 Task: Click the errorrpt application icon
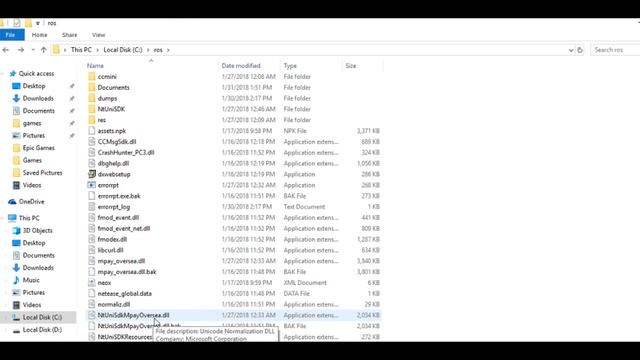[x=92, y=185]
